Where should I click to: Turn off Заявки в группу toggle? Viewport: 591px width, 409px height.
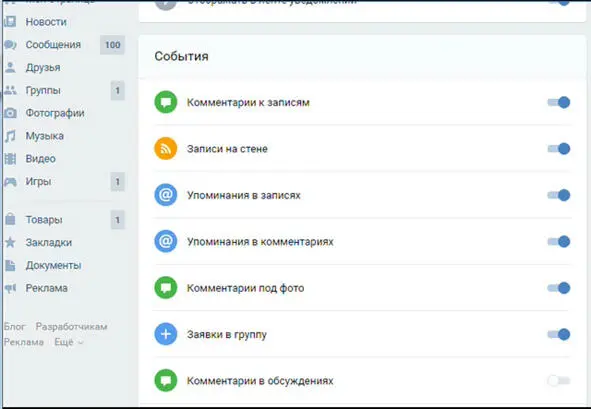coord(559,334)
